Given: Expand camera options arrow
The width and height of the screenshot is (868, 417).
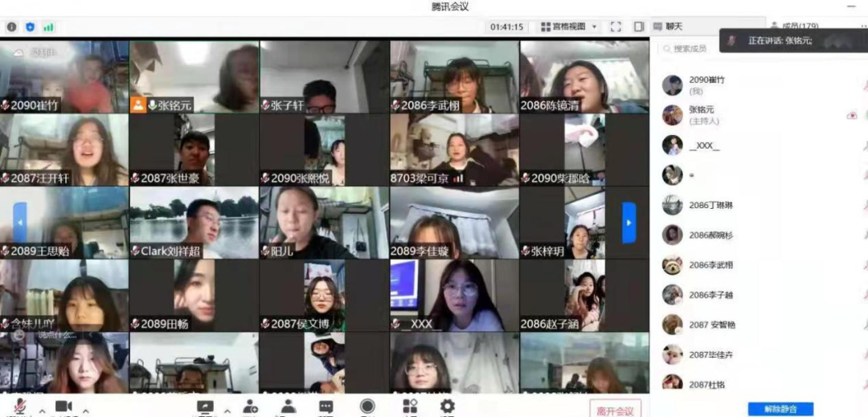Looking at the screenshot, I should coord(86,411).
